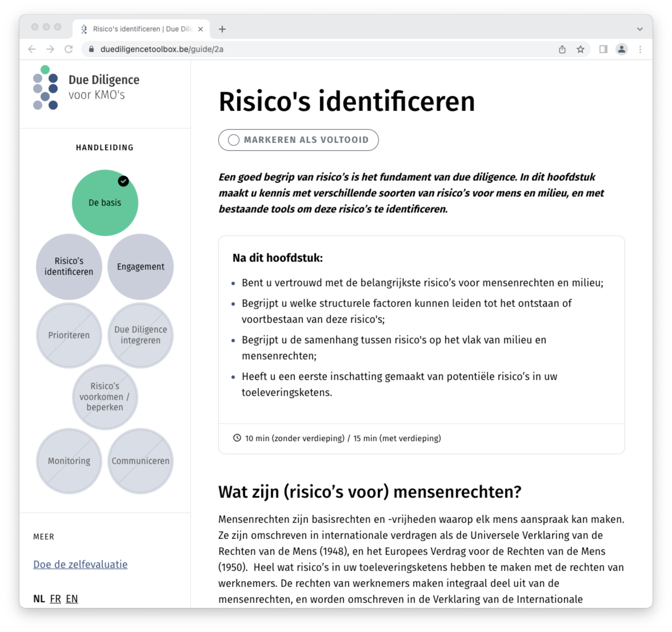Click the Risico's identificeren circle

click(x=69, y=267)
